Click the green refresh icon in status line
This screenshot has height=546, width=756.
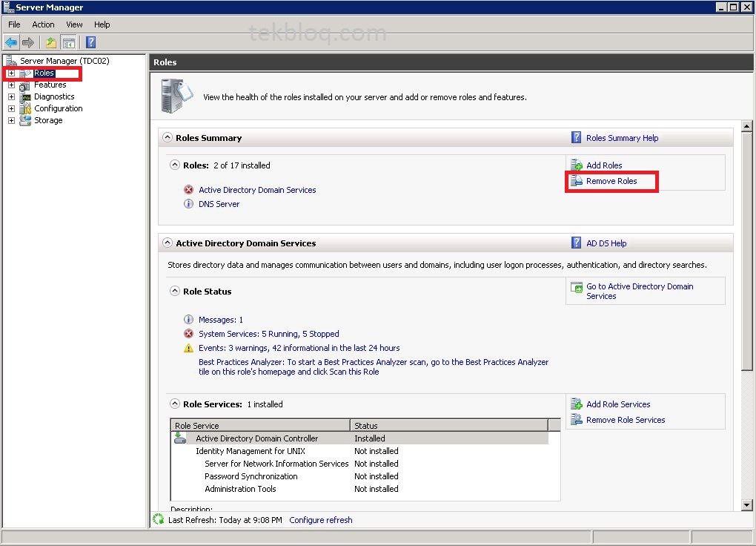(158, 519)
